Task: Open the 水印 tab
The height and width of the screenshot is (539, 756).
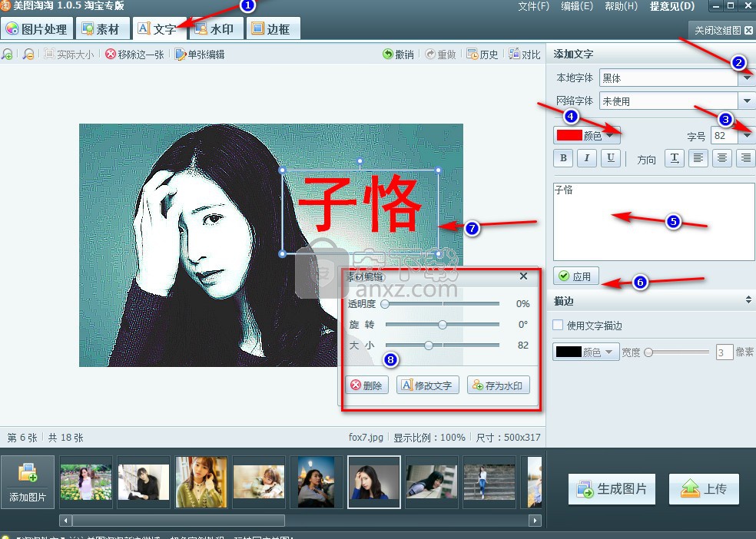Action: click(x=216, y=29)
